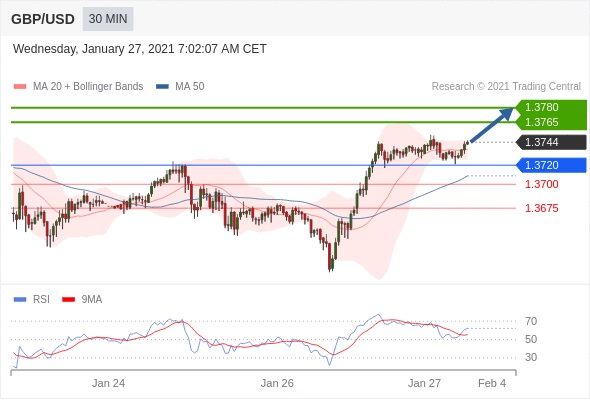This screenshot has height=400, width=590.
Task: Click the Research © 2021 Trading Central link
Action: 506,87
